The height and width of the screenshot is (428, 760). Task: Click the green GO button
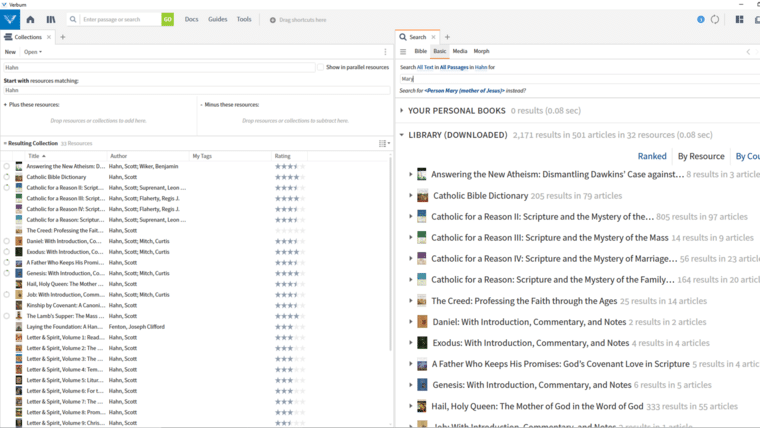pyautogui.click(x=167, y=19)
